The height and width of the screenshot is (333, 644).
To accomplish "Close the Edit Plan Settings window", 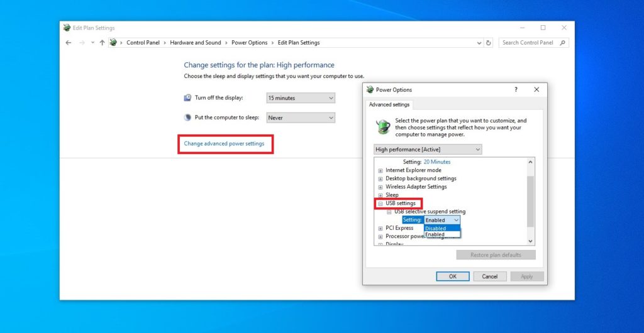I will click(564, 28).
